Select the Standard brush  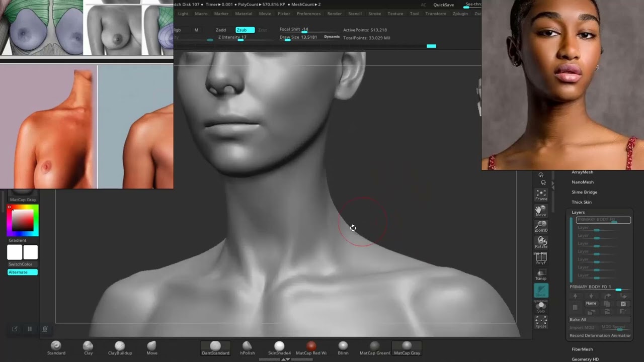tap(56, 348)
